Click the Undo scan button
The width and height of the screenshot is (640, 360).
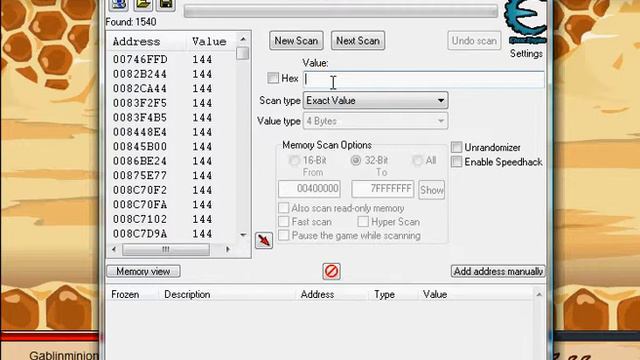[x=474, y=41]
